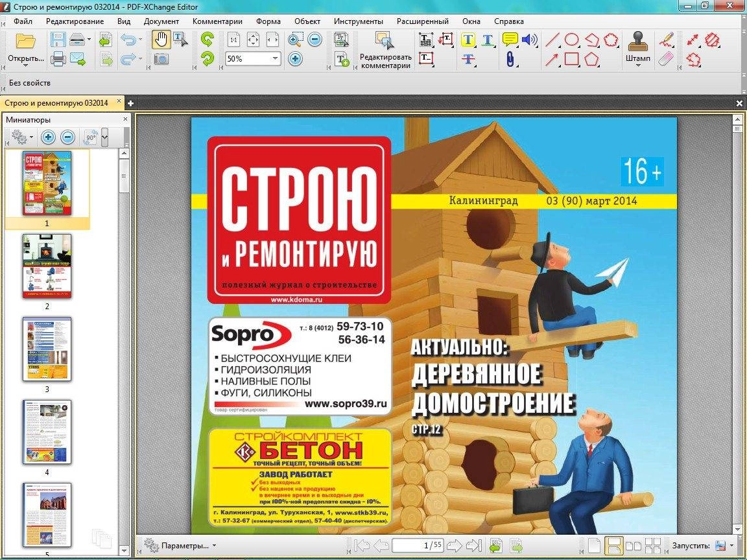Viewport: 747px width, 560px height.
Task: Enlarge thumbnails with the panel plus button
Action: 47,137
